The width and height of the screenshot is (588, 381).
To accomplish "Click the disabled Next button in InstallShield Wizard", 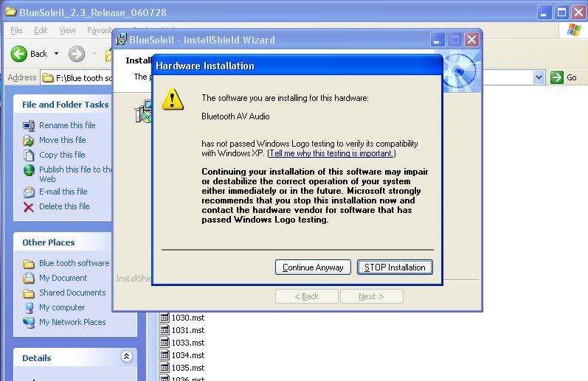I will tap(372, 296).
